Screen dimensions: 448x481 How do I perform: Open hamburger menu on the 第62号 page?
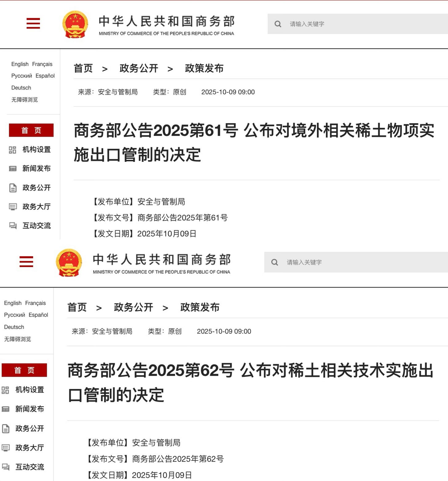click(x=26, y=262)
